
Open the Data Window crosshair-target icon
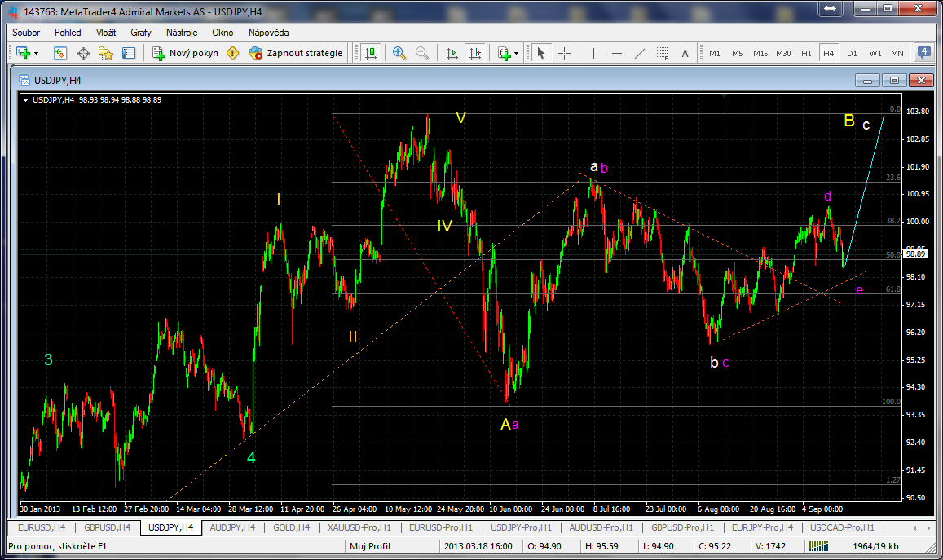(x=84, y=53)
